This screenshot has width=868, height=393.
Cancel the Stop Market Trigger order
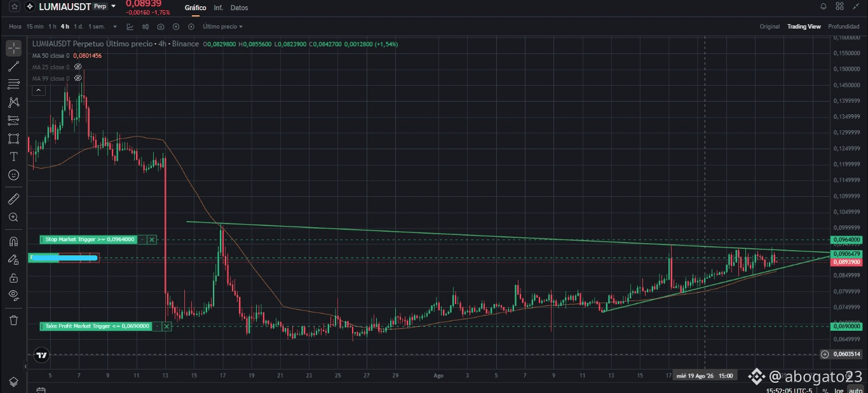[152, 239]
